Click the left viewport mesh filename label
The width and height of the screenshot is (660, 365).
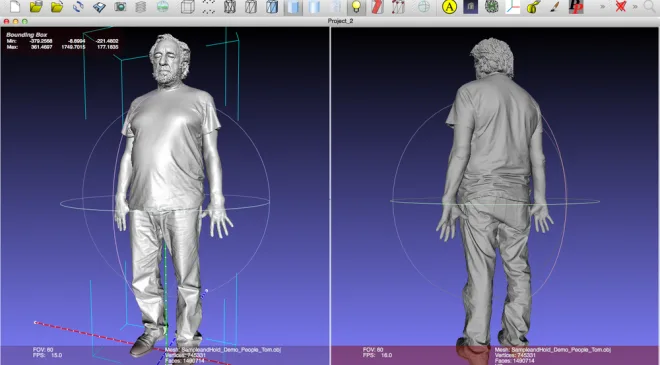[223, 350]
